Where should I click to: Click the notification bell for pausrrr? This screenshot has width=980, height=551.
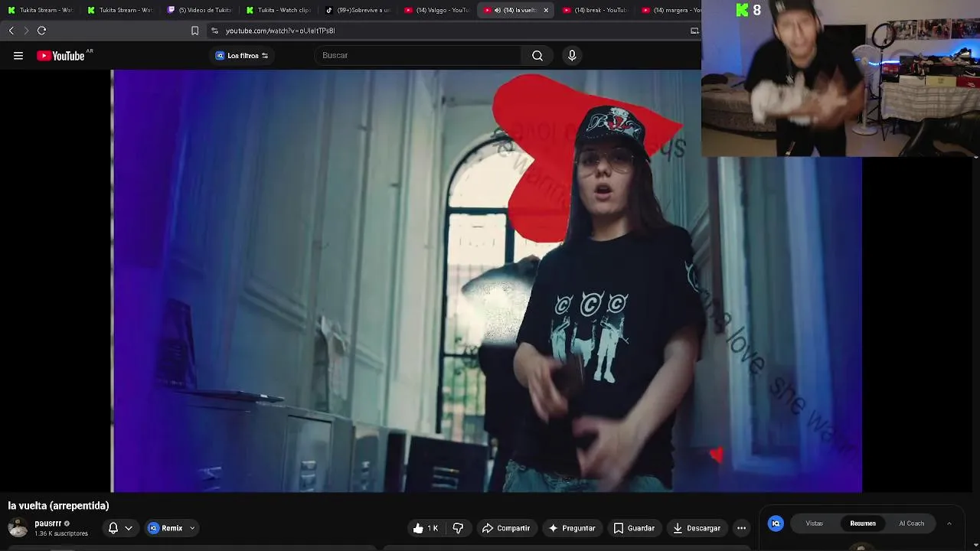click(x=113, y=528)
